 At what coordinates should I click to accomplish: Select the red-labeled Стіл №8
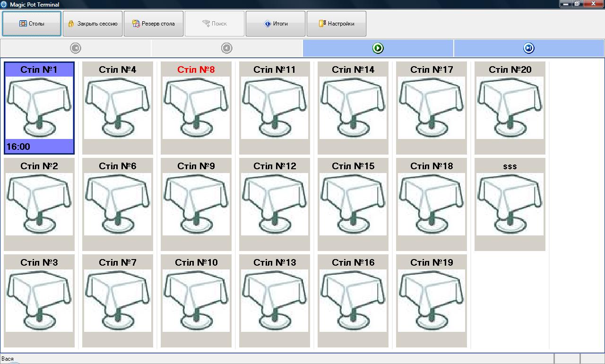[x=196, y=108]
